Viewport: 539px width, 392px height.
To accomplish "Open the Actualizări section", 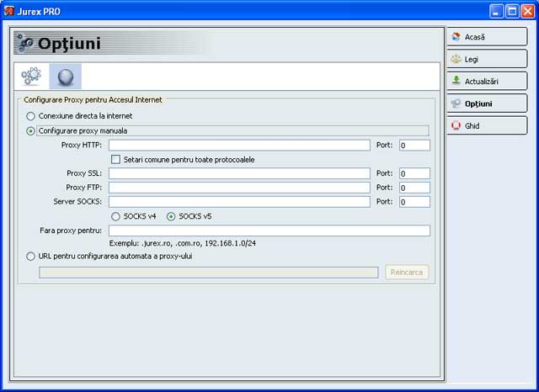I will click(487, 81).
